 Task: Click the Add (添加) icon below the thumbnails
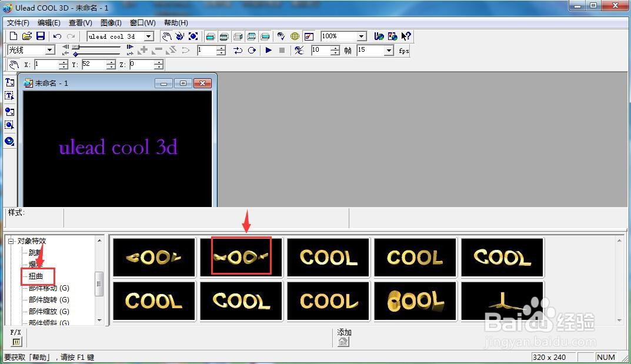tap(343, 342)
